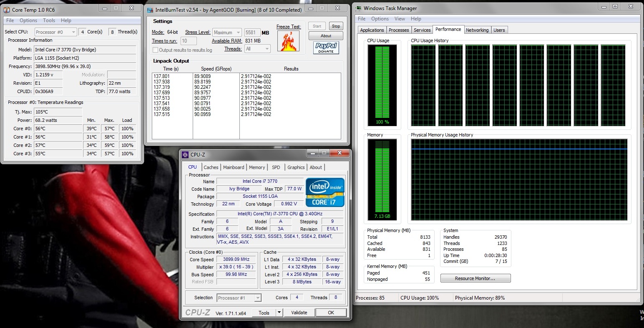Click the PayPal Donate image button
The image size is (644, 328).
[x=326, y=48]
